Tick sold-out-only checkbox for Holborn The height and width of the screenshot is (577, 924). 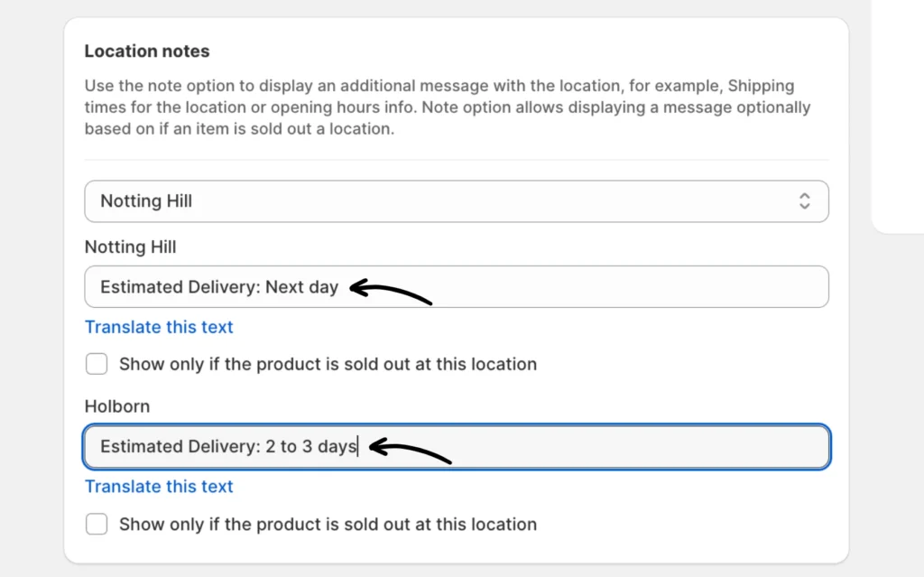[x=97, y=524]
